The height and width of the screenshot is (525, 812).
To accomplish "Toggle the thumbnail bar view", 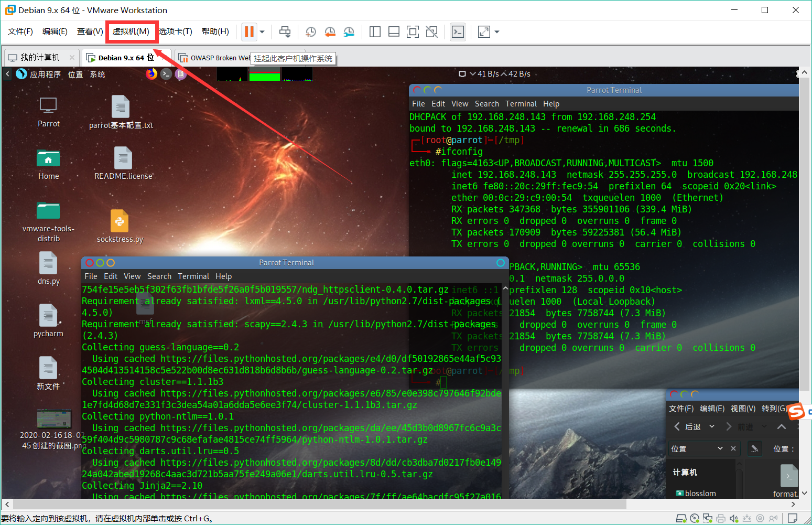I will click(394, 32).
